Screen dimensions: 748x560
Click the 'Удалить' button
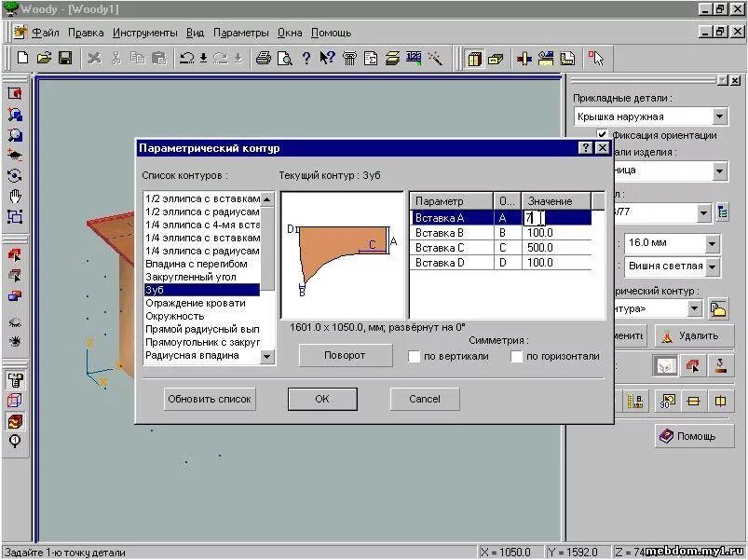693,336
